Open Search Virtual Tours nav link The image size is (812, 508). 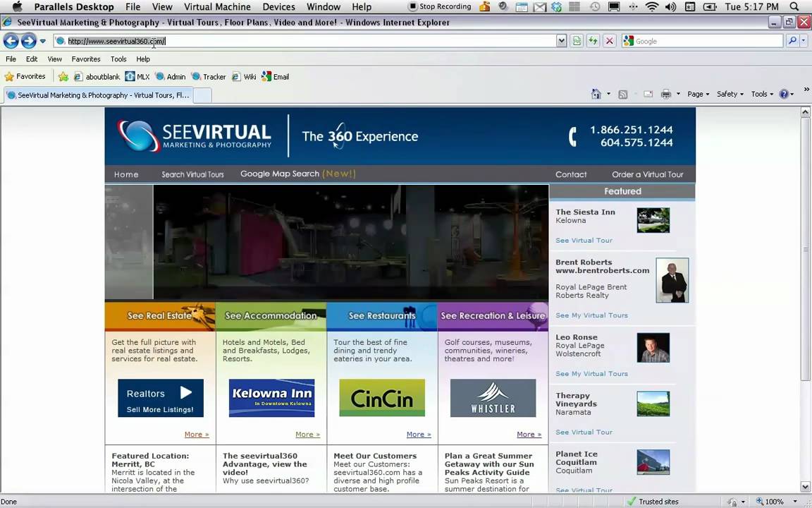point(192,175)
